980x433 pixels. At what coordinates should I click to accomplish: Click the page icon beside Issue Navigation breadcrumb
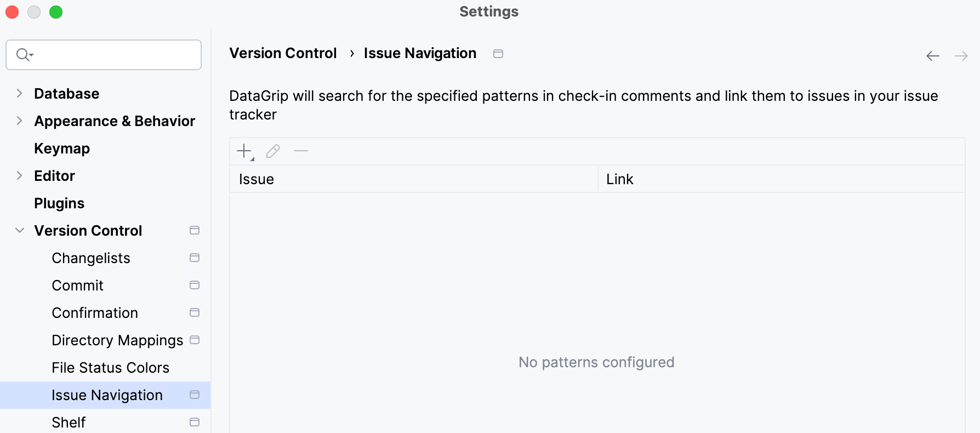point(498,53)
